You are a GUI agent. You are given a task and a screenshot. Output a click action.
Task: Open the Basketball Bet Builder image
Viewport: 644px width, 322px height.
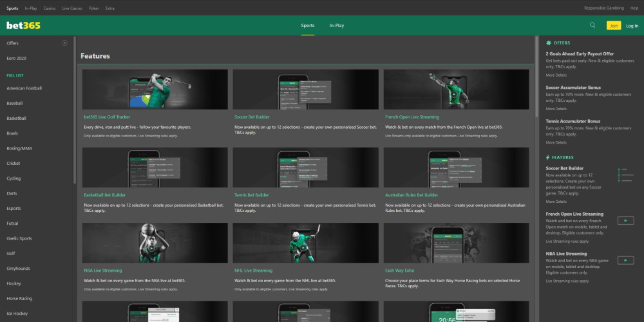click(155, 167)
